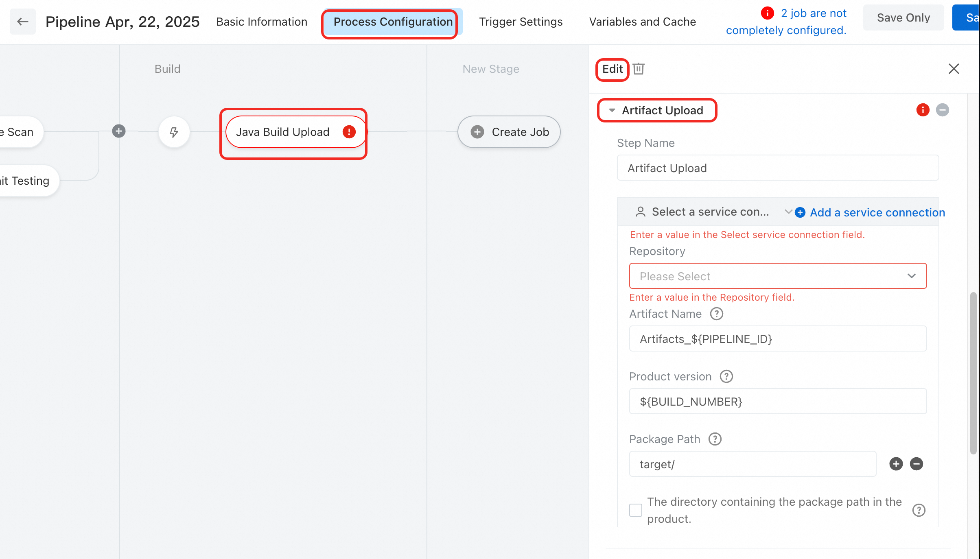This screenshot has height=559, width=980.
Task: Click the Save Only button
Action: tap(903, 17)
